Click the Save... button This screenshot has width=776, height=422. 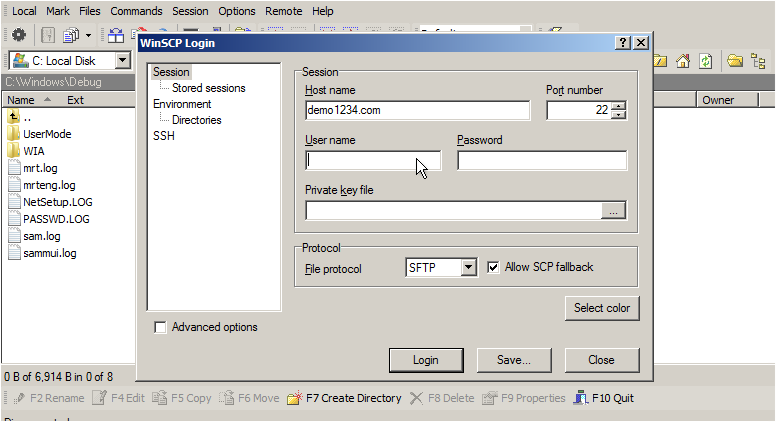[514, 360]
